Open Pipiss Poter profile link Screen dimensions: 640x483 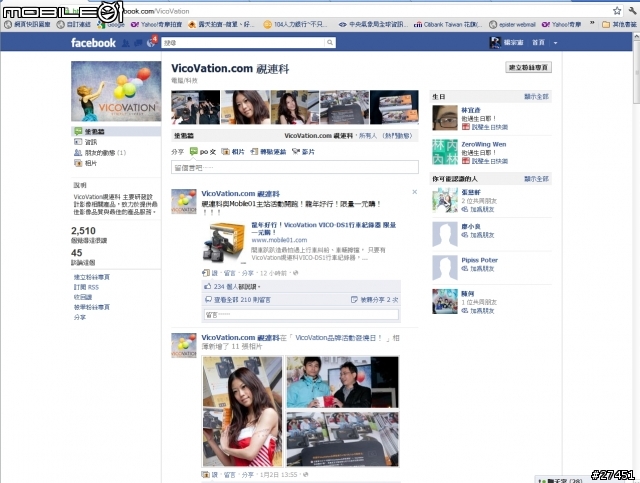(x=480, y=260)
